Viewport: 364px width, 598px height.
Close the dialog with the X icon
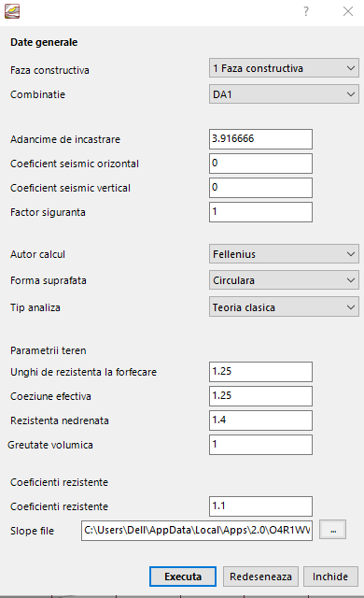coord(348,11)
